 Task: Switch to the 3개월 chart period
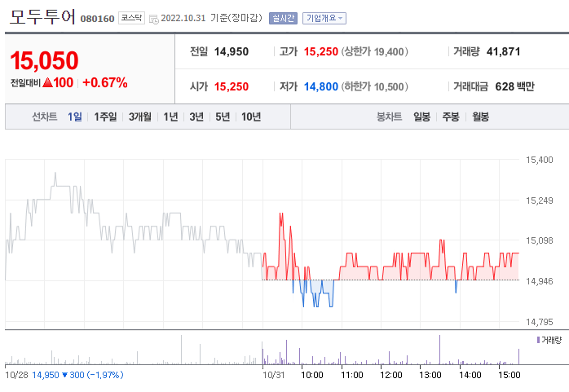coord(140,117)
